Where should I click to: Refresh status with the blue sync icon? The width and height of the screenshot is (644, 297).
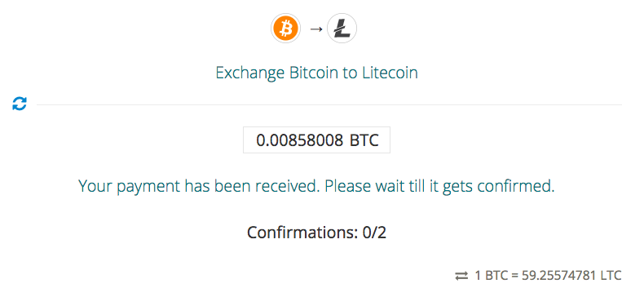(20, 104)
